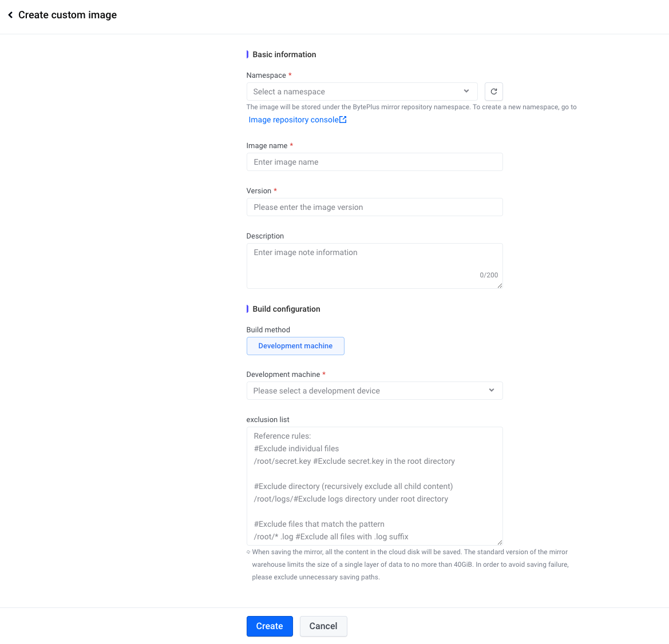Open the Image repository console link
The height and width of the screenshot is (644, 669).
pyautogui.click(x=293, y=120)
